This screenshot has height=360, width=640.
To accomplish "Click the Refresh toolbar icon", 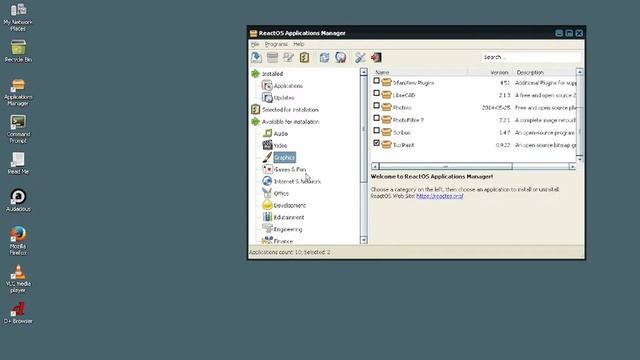I will click(324, 57).
